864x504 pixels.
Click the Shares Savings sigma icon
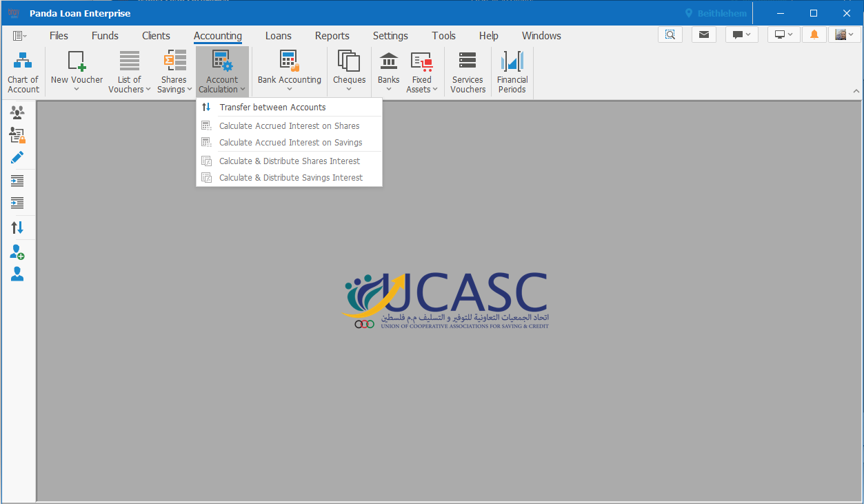click(174, 61)
